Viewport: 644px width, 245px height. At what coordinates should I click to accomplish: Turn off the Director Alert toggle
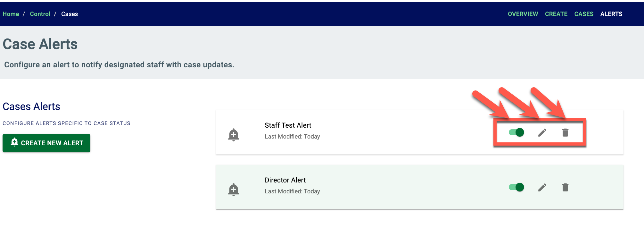coord(516,187)
